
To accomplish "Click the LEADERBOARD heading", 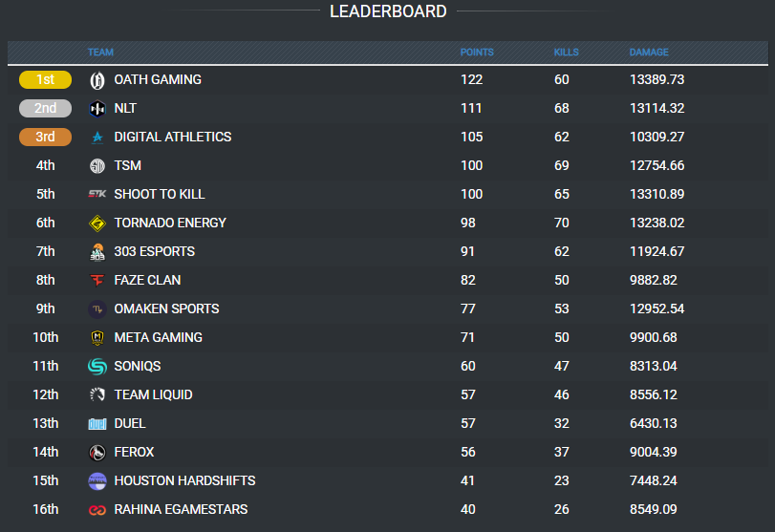I will pos(388,11).
